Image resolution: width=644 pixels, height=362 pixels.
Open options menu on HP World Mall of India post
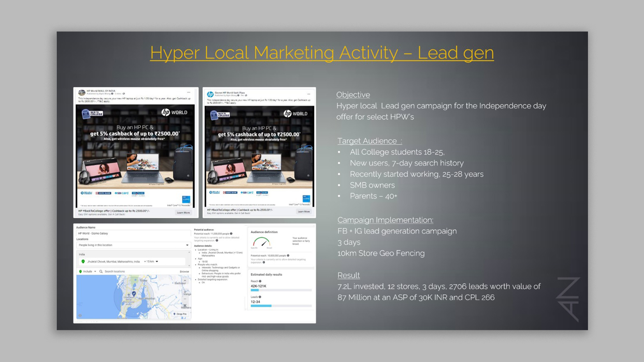click(189, 92)
